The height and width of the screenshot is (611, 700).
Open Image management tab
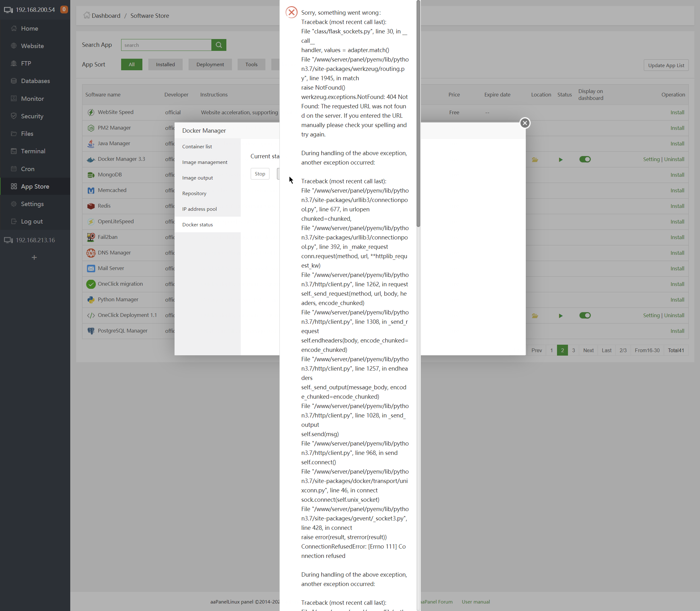tap(205, 162)
